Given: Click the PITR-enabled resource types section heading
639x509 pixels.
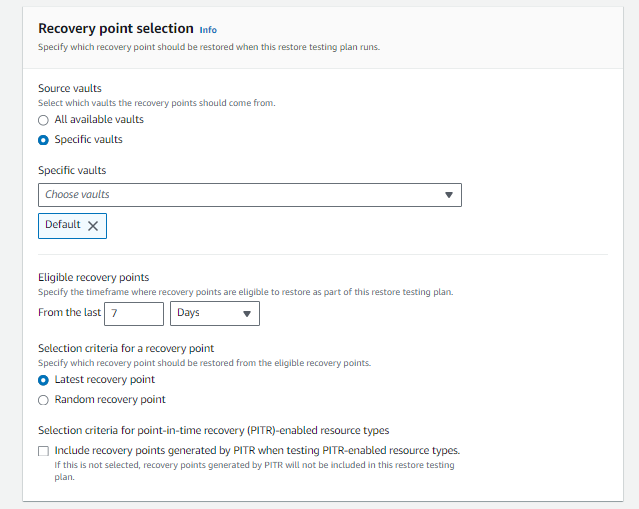Looking at the screenshot, I should click(x=213, y=430).
